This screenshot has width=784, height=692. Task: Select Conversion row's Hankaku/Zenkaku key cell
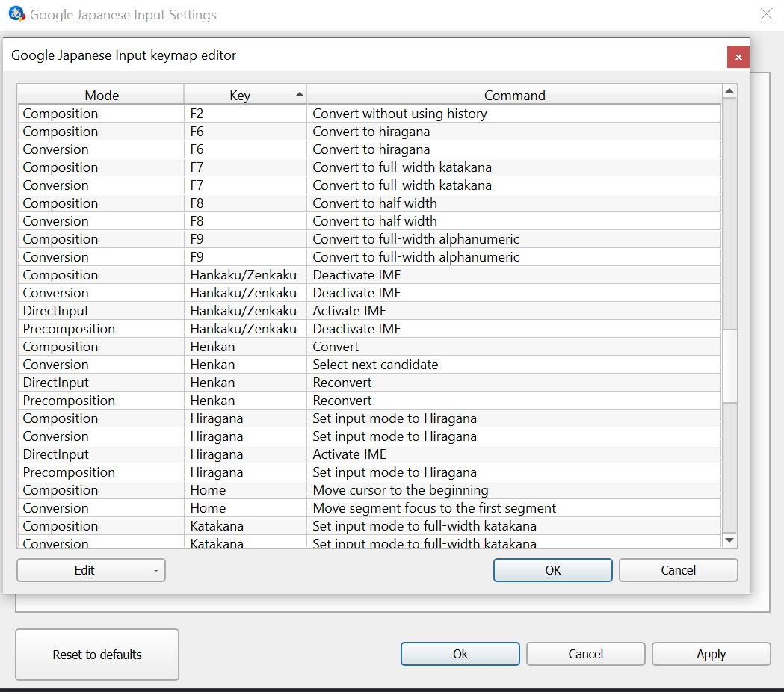(245, 293)
